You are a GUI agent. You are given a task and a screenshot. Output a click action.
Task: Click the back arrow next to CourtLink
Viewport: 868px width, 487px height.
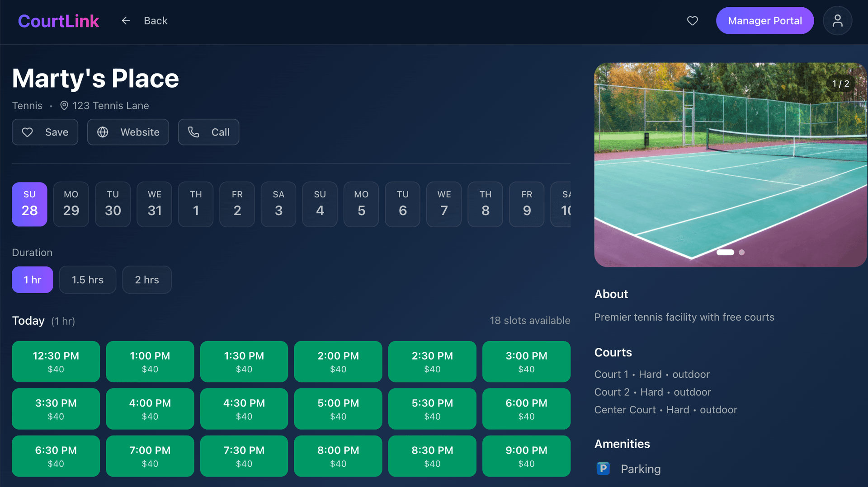125,20
